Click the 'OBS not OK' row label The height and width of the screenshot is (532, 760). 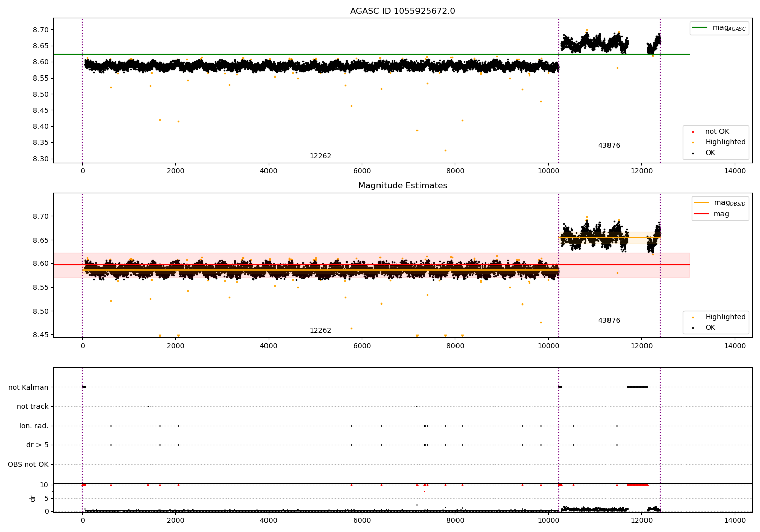[28, 465]
